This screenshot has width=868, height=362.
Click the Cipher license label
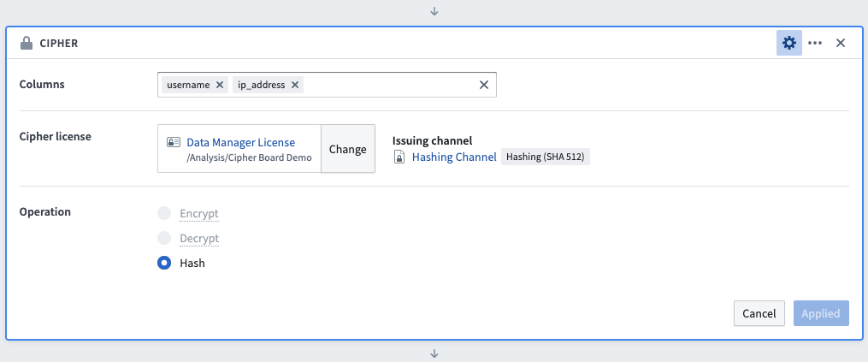click(56, 136)
